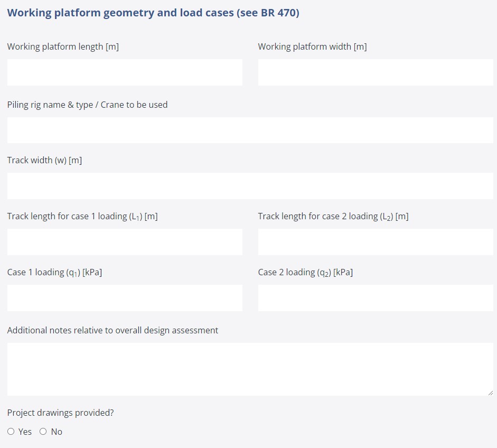This screenshot has width=497, height=448.
Task: Click the Case 2 loading (q2) input
Action: pos(375,298)
